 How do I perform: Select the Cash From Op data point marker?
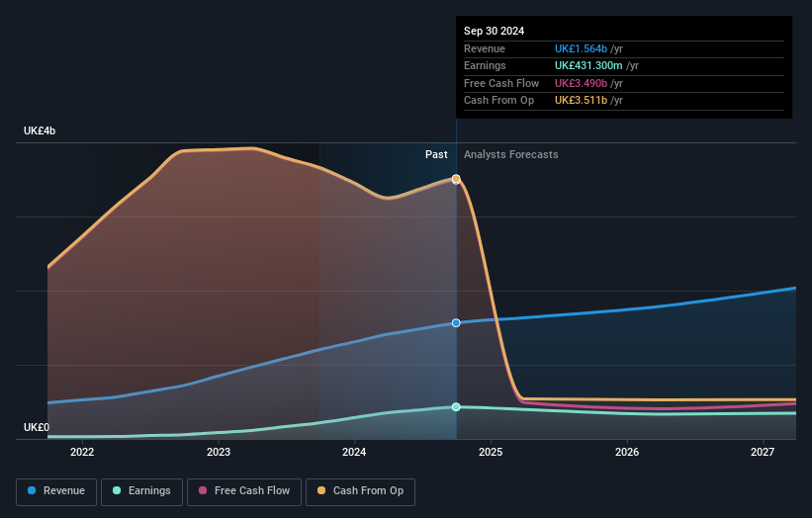(456, 179)
